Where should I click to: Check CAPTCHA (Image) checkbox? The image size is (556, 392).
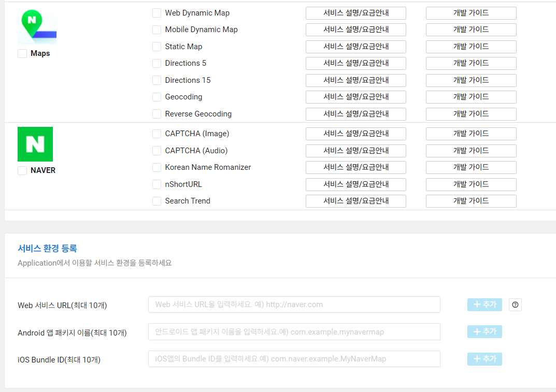pyautogui.click(x=156, y=134)
